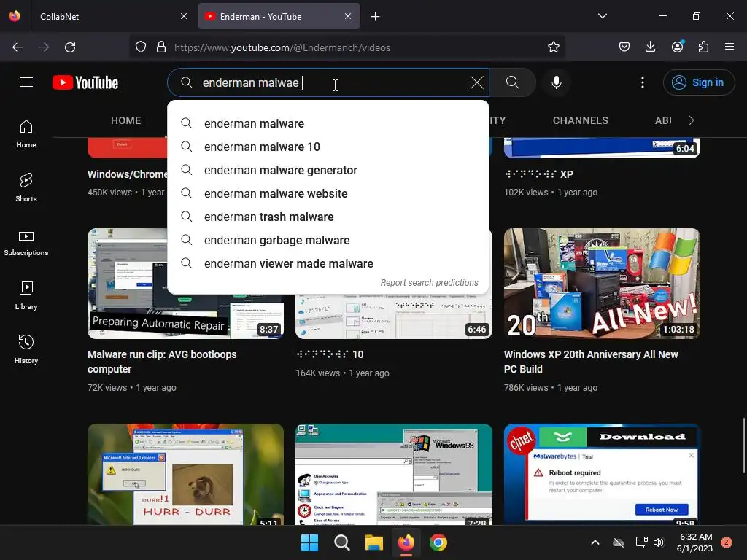Click the site padlock icon
This screenshot has height=560, width=747.
coord(161,47)
